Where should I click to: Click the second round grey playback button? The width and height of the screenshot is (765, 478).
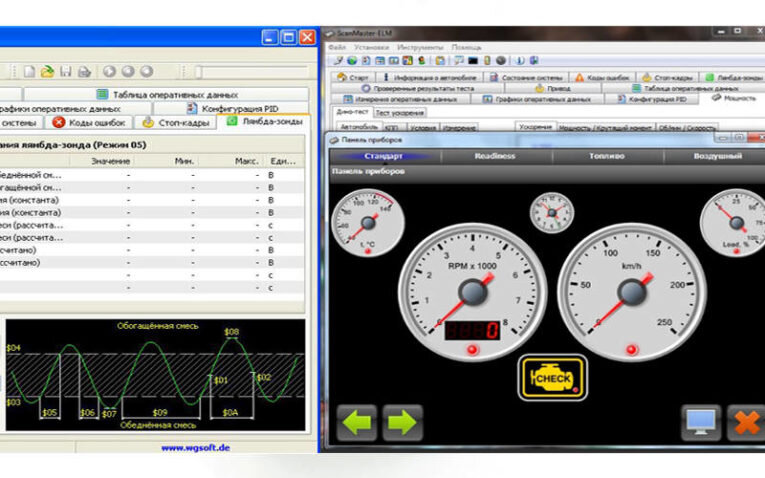pyautogui.click(x=128, y=71)
